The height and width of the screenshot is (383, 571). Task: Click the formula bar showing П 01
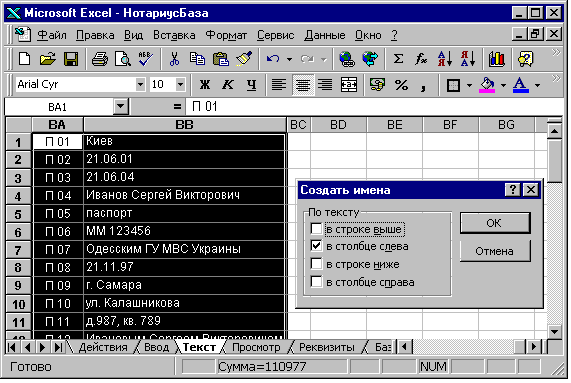(374, 107)
